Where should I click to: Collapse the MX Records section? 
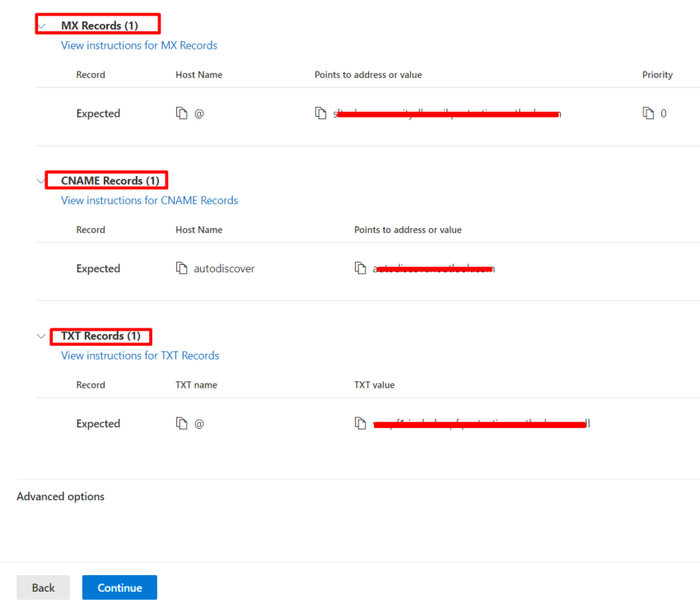point(41,25)
